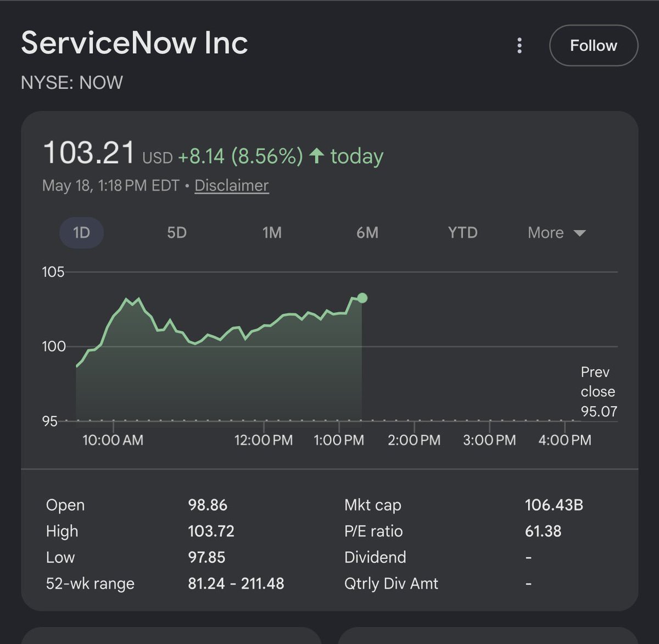This screenshot has width=659, height=644.
Task: Click the Mkt cap value 106.43B
Action: tap(554, 505)
